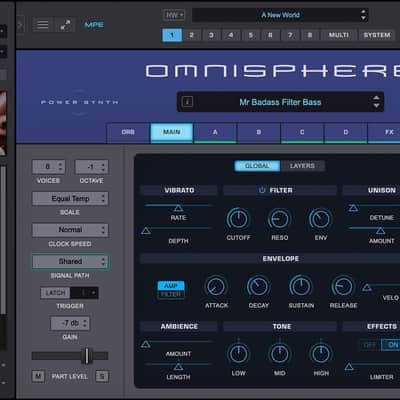
Task: Click the tone HIGH knob
Action: 321,354
